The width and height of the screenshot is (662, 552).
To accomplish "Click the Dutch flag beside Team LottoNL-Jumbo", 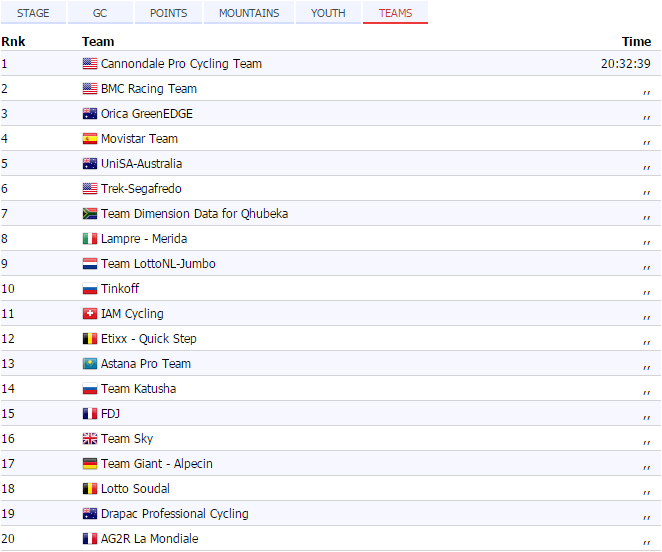I will point(90,264).
